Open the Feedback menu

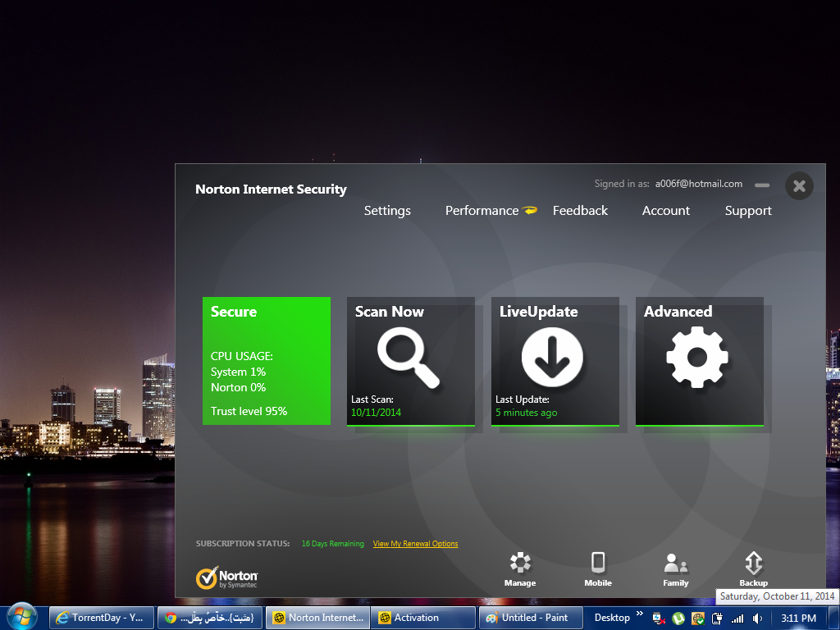coord(580,211)
